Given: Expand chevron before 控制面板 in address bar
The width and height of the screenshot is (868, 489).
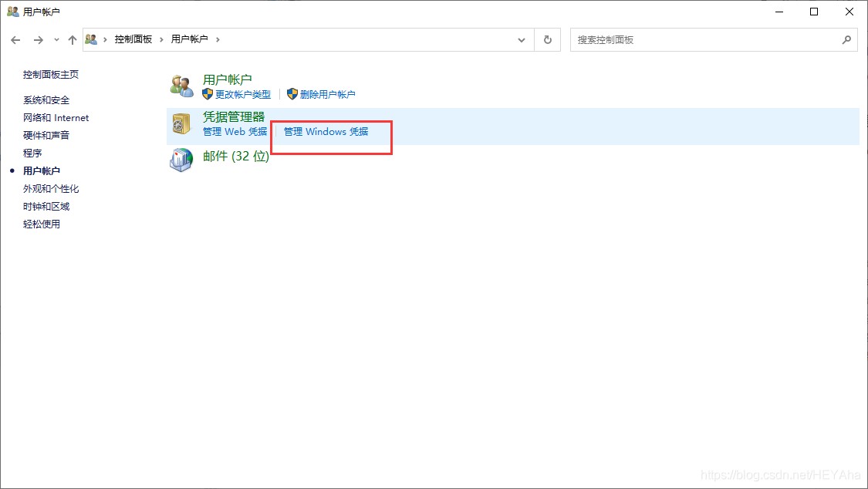Looking at the screenshot, I should [x=105, y=39].
